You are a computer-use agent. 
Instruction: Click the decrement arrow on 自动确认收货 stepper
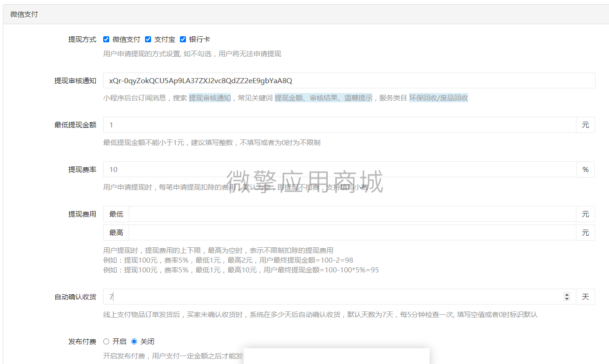(x=567, y=299)
